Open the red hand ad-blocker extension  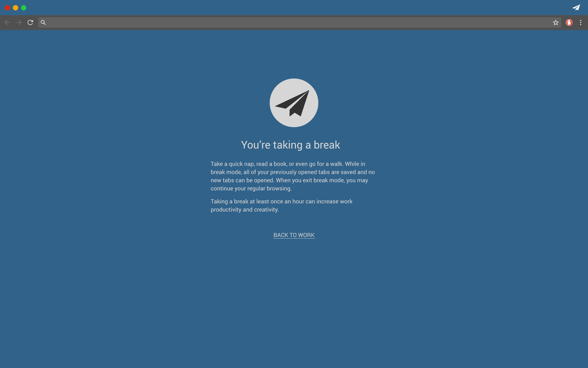point(569,22)
